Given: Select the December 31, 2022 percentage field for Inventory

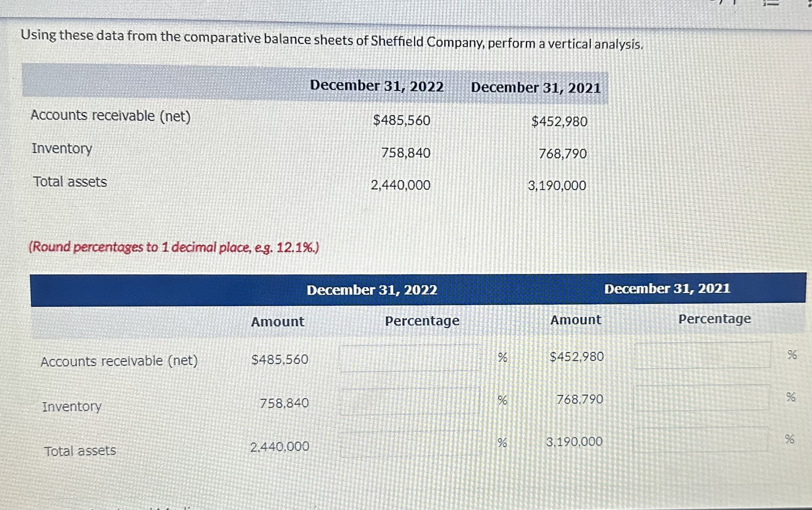Looking at the screenshot, I should click(x=411, y=401).
